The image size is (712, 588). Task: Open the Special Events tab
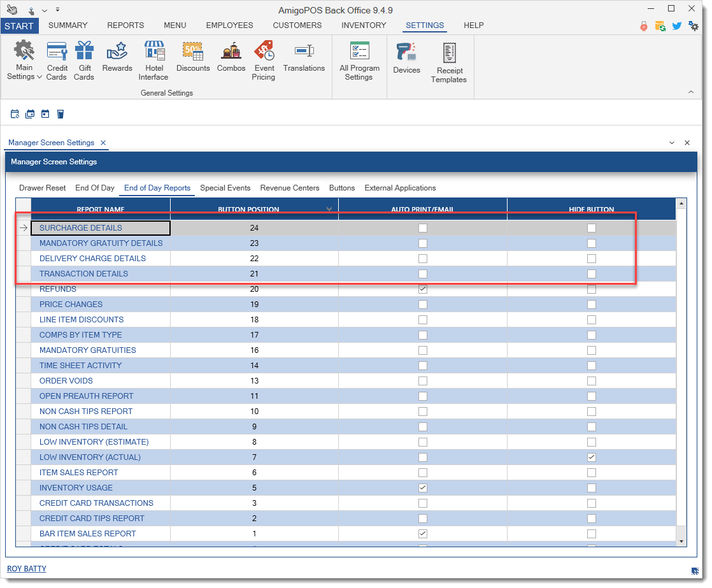225,188
